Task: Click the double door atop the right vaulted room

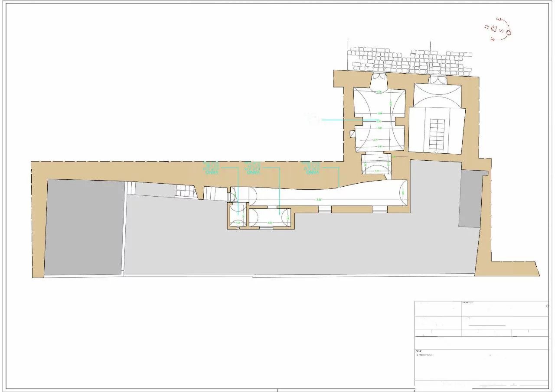Action: pos(437,80)
